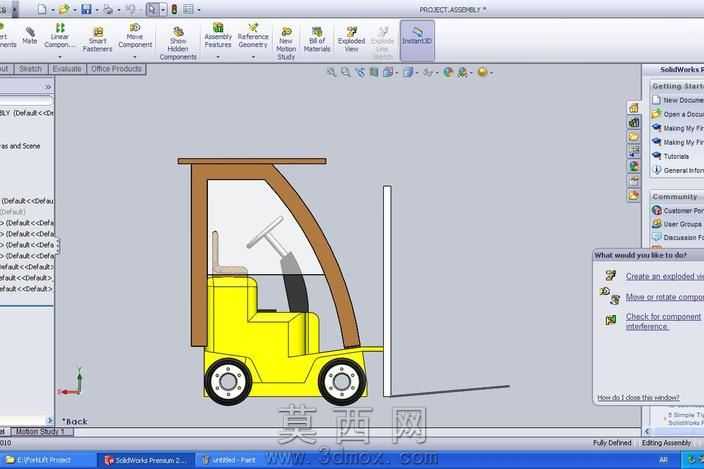
Task: Click the horizontal scrollbar arrow below feature tree
Action: pyautogui.click(x=49, y=421)
